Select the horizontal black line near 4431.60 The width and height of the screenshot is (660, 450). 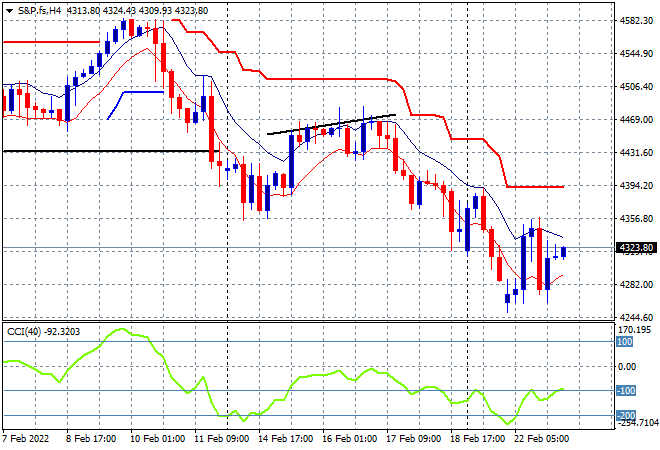pyautogui.click(x=111, y=151)
